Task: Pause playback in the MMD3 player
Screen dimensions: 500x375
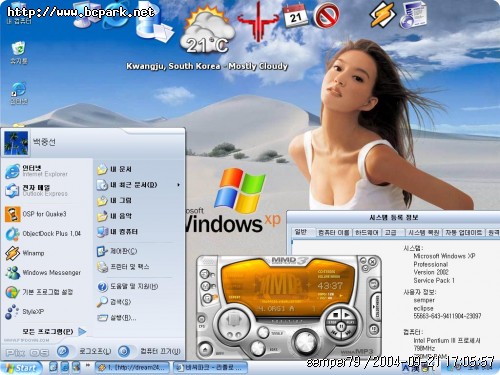Action: coord(341,325)
